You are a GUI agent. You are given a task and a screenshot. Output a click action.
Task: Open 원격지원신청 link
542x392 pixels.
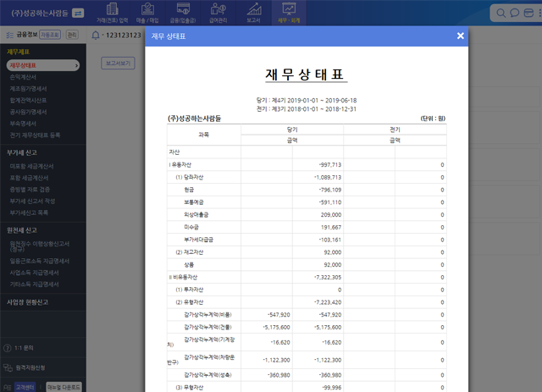click(x=30, y=367)
